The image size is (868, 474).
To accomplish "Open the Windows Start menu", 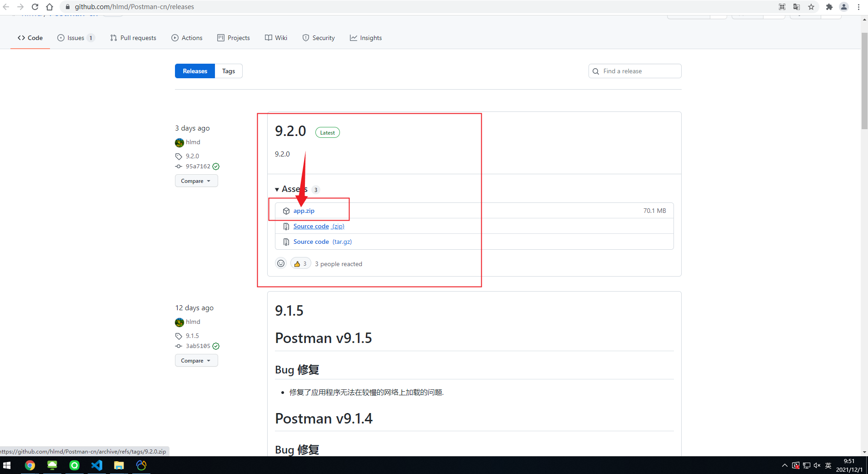I will (x=7, y=465).
